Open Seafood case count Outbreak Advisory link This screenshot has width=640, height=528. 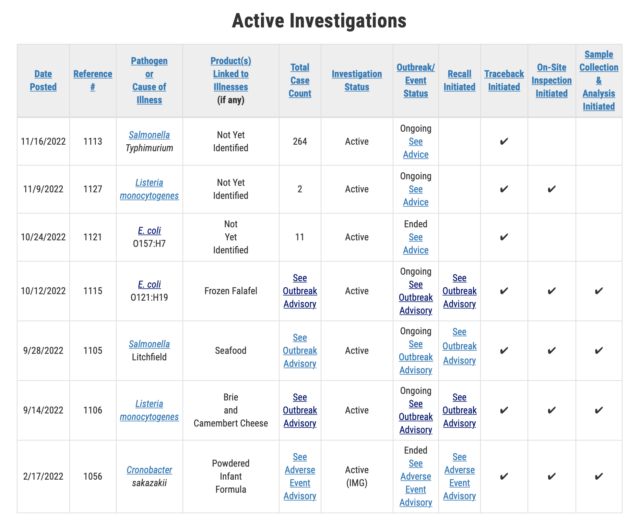(x=300, y=351)
